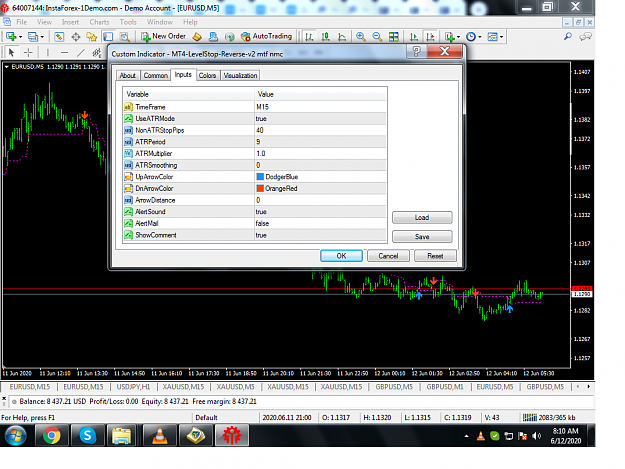Switch to the Visualization tab

(240, 75)
